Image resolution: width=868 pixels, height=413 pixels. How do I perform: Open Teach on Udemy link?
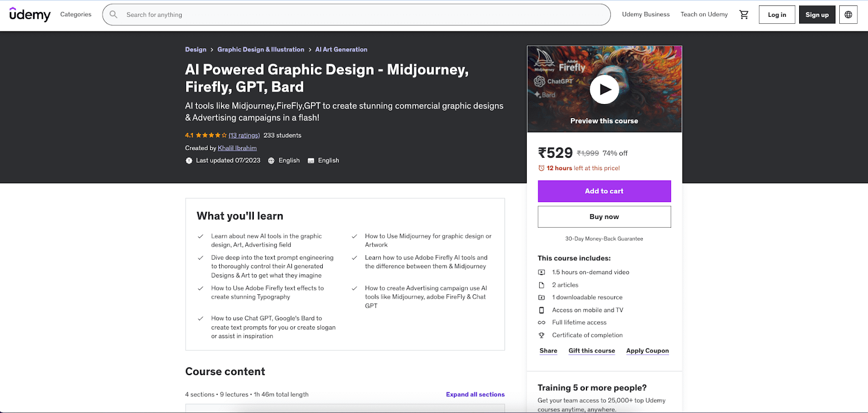704,15
